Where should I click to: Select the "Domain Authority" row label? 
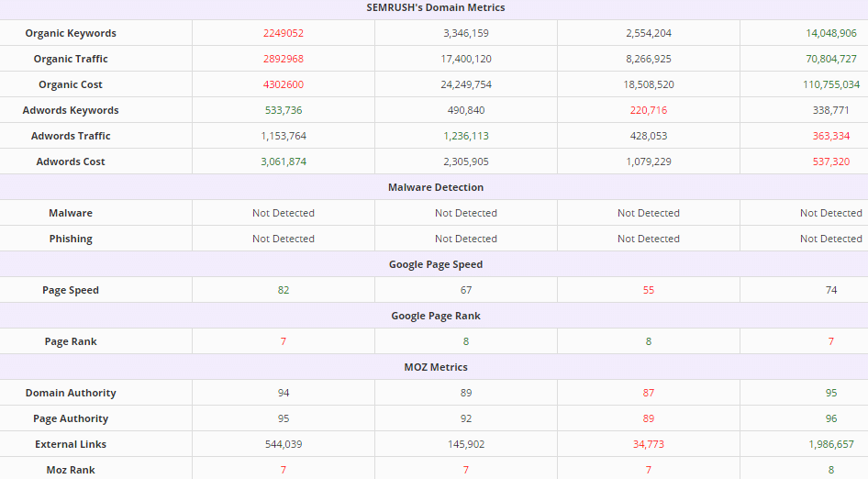tap(71, 393)
